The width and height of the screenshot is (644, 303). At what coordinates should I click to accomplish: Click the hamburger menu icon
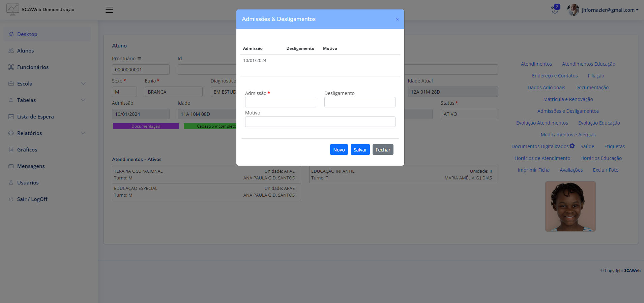tap(109, 10)
